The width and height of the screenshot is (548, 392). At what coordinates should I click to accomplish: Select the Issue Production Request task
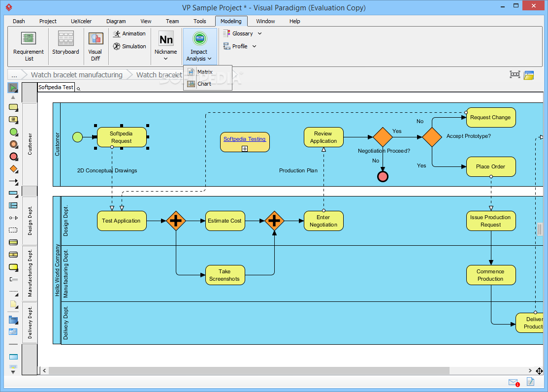pyautogui.click(x=490, y=221)
